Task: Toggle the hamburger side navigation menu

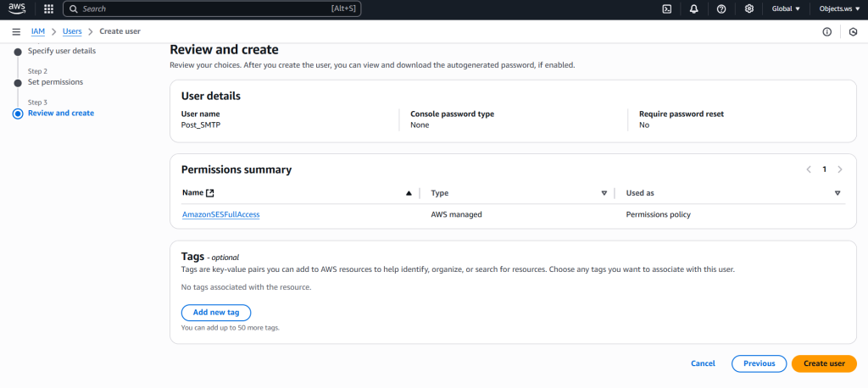Action: click(x=16, y=31)
